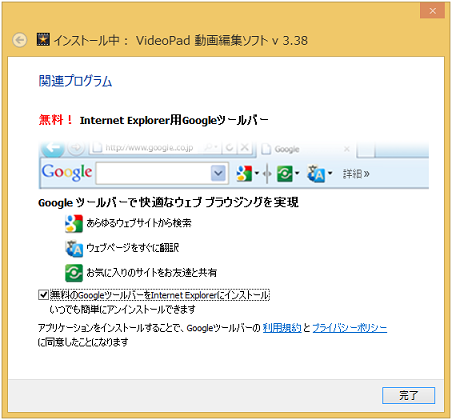Click the 完了 button
Image resolution: width=452 pixels, height=420 pixels.
coord(408,395)
